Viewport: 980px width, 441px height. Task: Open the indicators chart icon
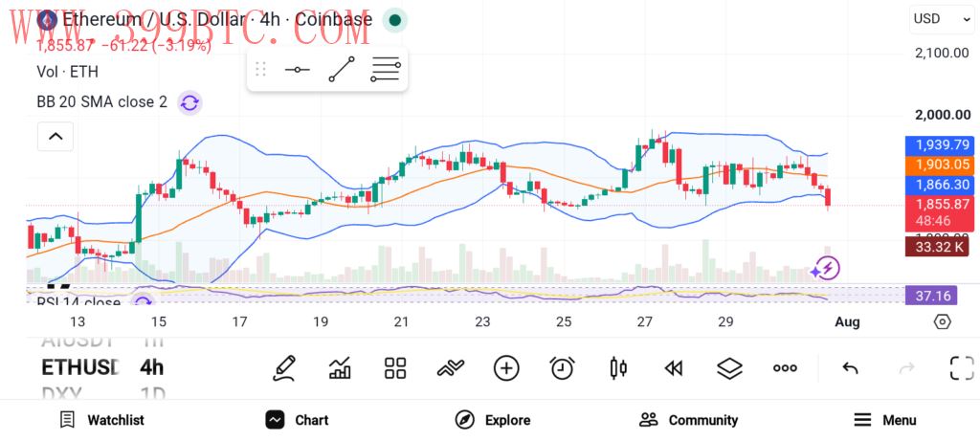tap(340, 368)
